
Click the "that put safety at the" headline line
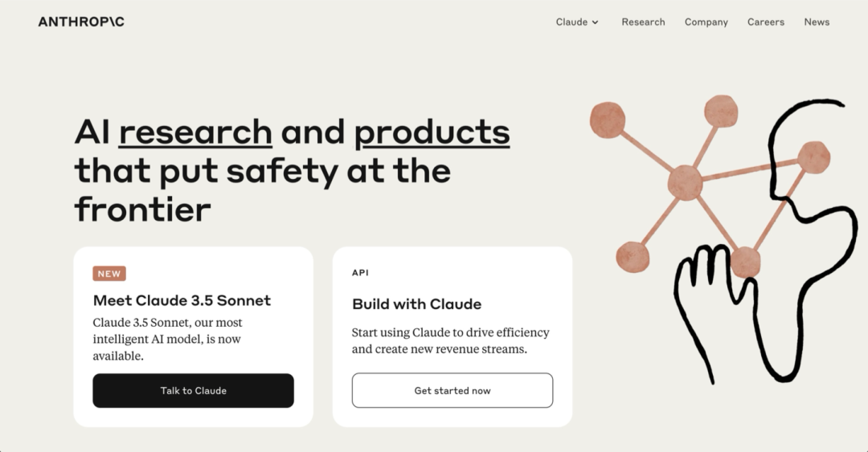click(262, 171)
